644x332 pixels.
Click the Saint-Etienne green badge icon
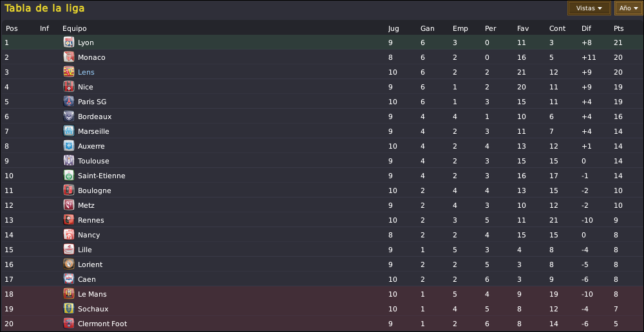(x=69, y=175)
